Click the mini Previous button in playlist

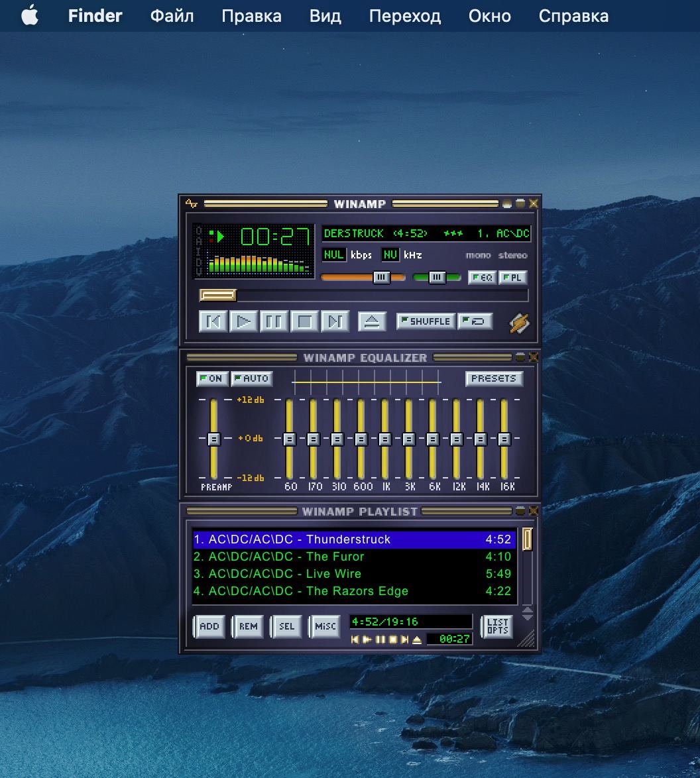pos(355,639)
